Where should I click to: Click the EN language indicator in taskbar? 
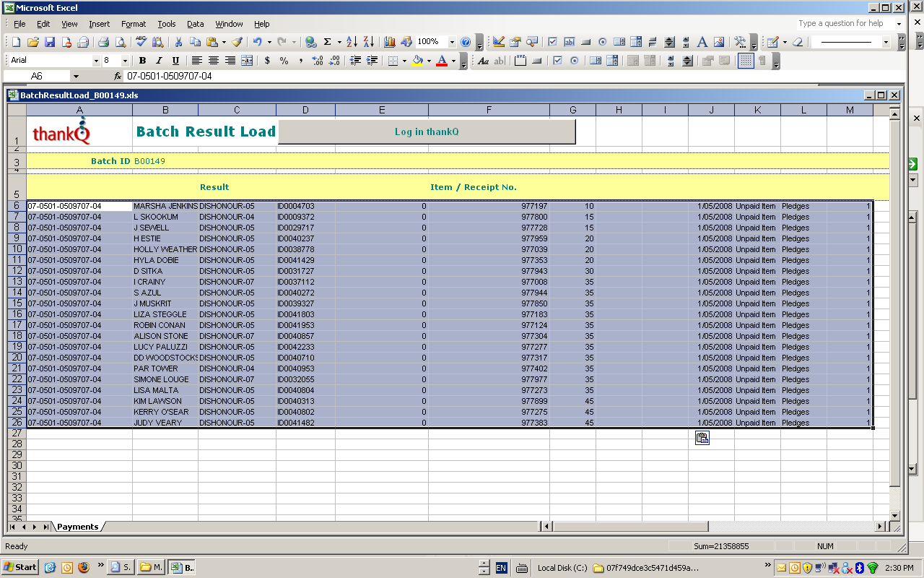501,567
